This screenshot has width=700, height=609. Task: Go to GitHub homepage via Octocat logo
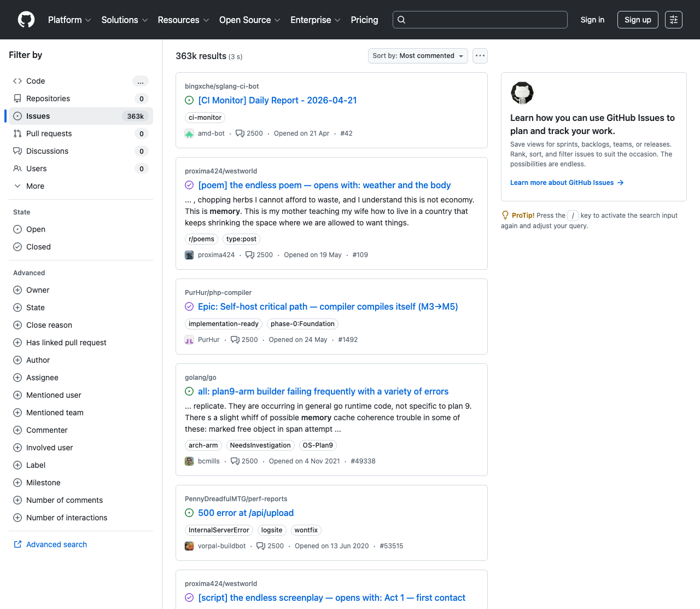26,20
